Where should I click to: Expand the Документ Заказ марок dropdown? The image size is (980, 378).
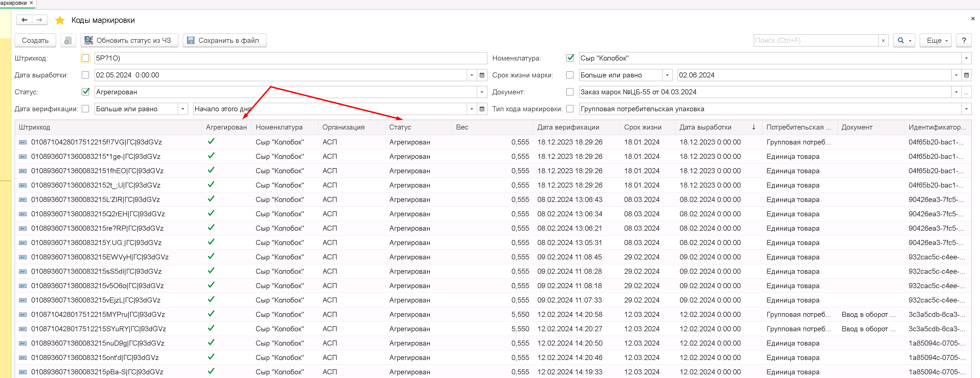tap(956, 92)
